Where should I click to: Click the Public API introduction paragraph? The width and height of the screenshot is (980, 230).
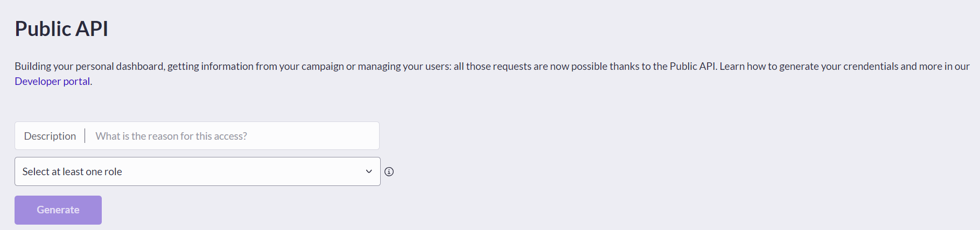(492, 74)
